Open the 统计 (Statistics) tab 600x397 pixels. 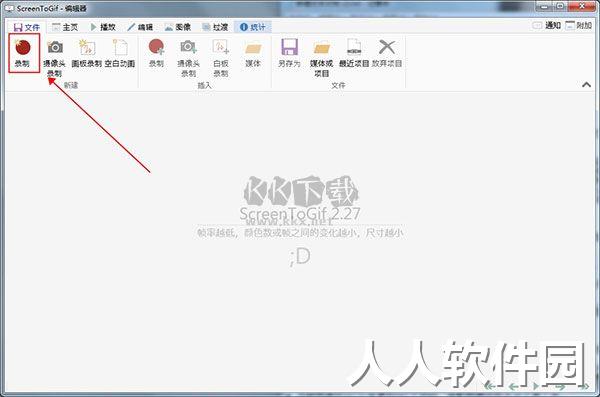pos(253,27)
